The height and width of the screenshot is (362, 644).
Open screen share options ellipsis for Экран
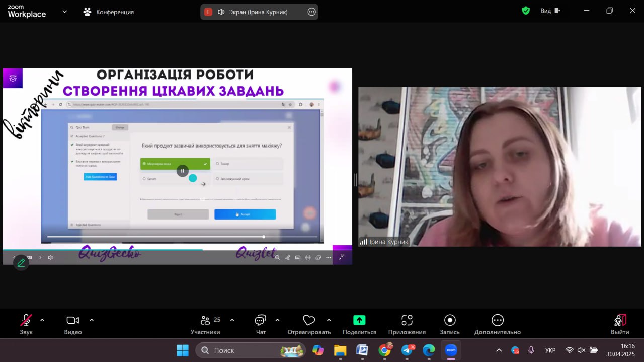(311, 12)
